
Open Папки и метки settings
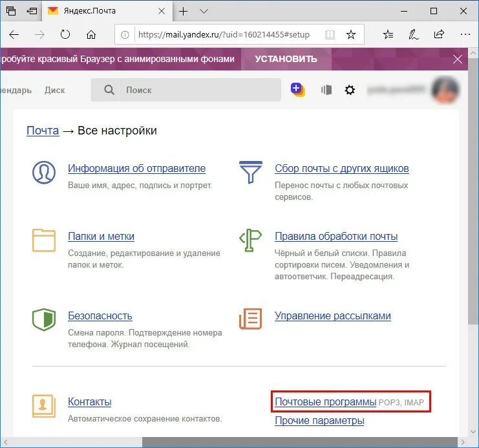pyautogui.click(x=101, y=237)
